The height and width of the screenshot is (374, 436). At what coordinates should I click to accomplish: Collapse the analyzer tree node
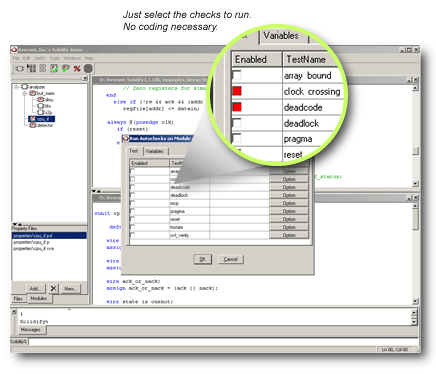point(16,87)
